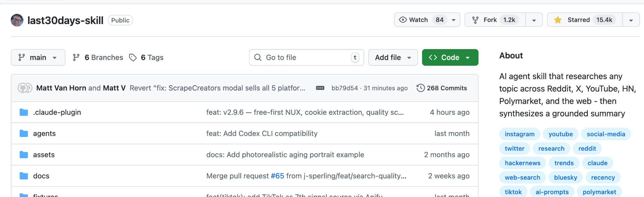The height and width of the screenshot is (197, 644).
Task: Open the v2.9.6 free-first NUX commit
Action: (x=305, y=112)
